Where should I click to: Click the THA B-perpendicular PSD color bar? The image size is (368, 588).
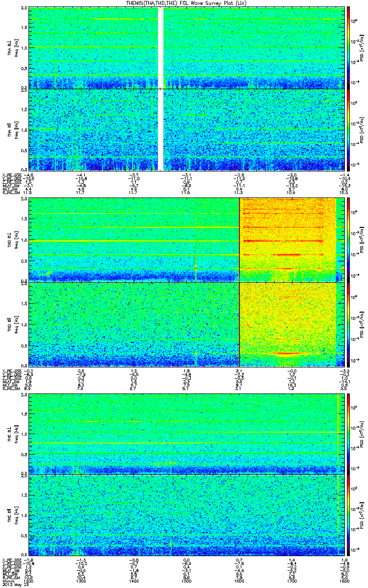pos(349,48)
